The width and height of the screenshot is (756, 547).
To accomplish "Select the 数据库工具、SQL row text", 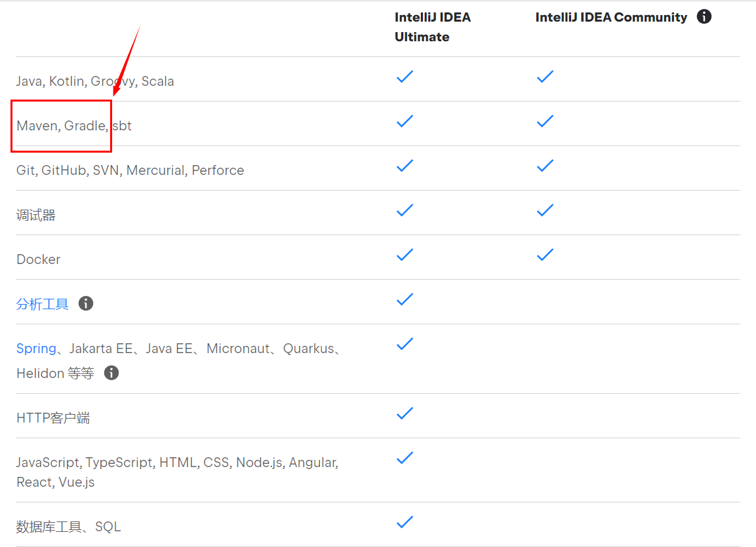I will pyautogui.click(x=68, y=526).
